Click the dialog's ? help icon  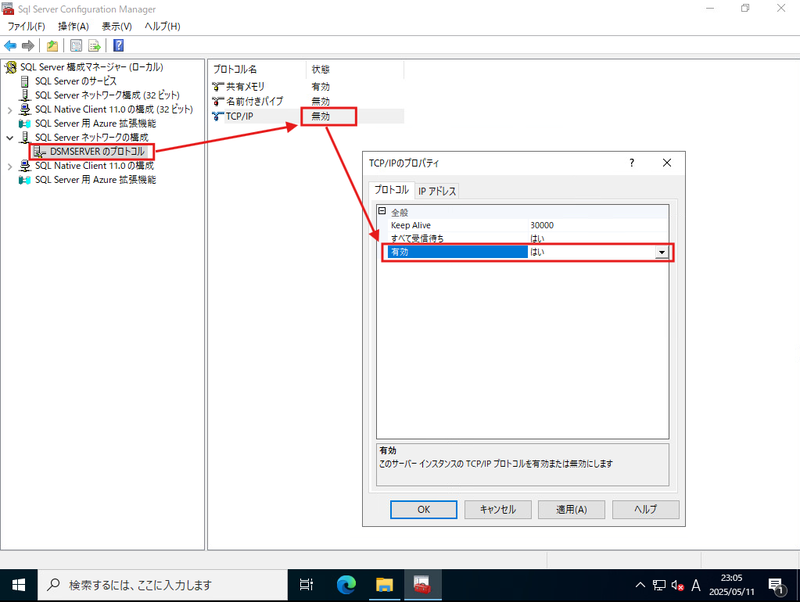632,163
